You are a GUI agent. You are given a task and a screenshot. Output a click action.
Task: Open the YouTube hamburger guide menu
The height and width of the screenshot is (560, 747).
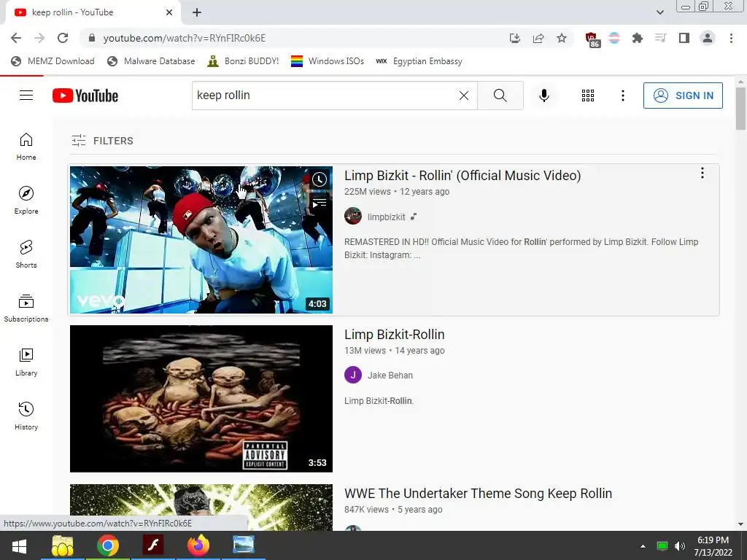(26, 96)
